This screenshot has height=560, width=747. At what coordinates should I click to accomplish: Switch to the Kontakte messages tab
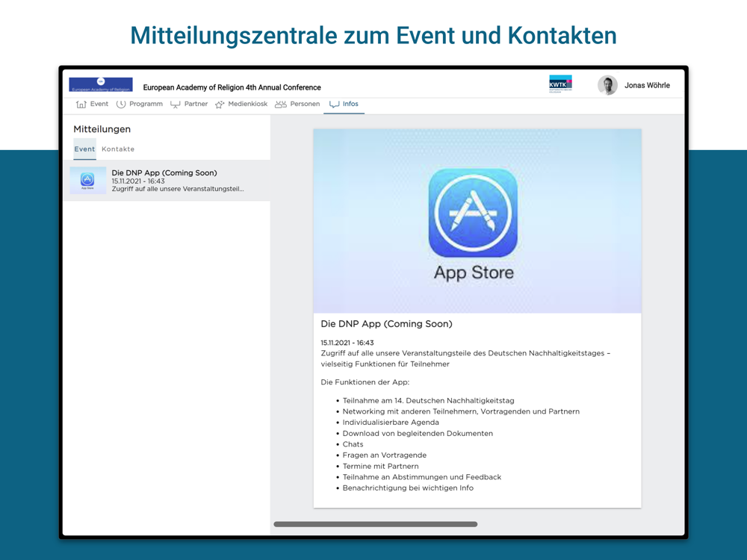click(x=118, y=149)
